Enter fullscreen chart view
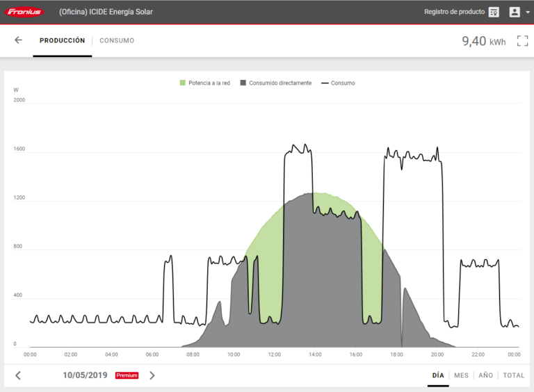 [x=522, y=41]
